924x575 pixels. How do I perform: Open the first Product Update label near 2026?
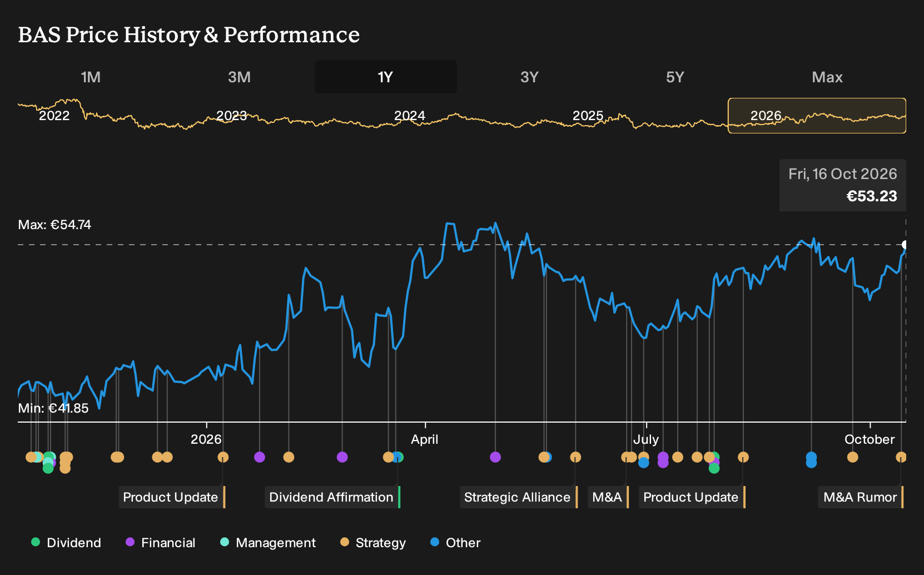pyautogui.click(x=172, y=497)
